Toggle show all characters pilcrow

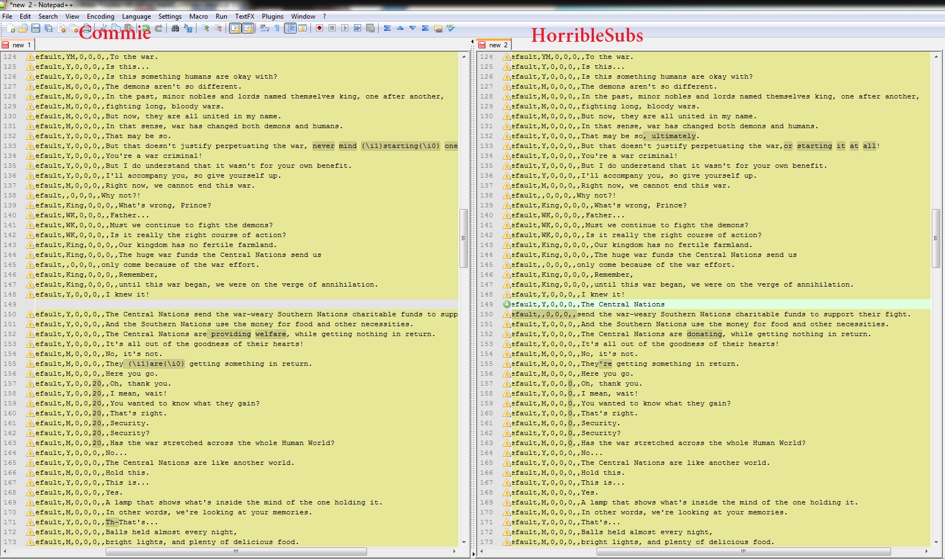pos(277,28)
